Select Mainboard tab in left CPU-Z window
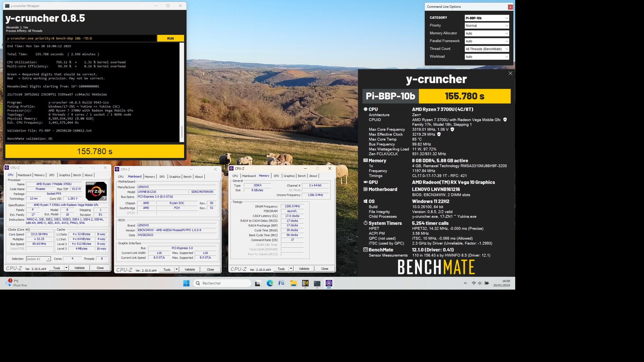The height and width of the screenshot is (362, 644). click(x=24, y=175)
